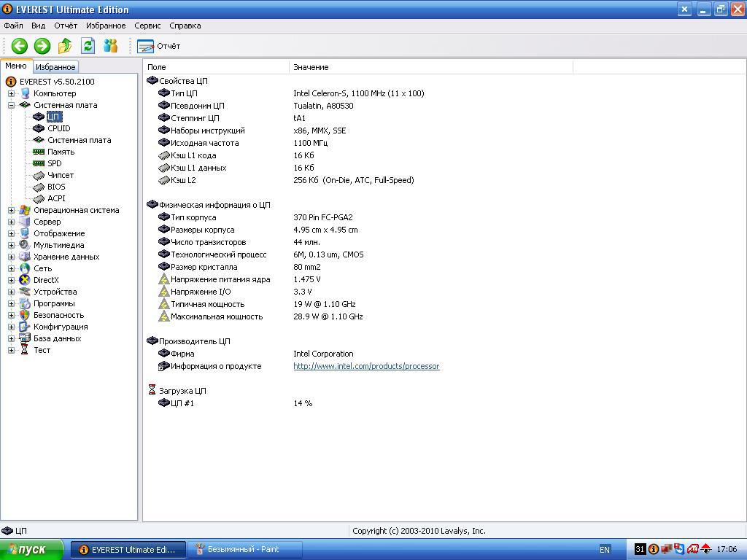This screenshot has height=560, width=747.
Task: Click the Устройства devices icon
Action: pos(25,292)
